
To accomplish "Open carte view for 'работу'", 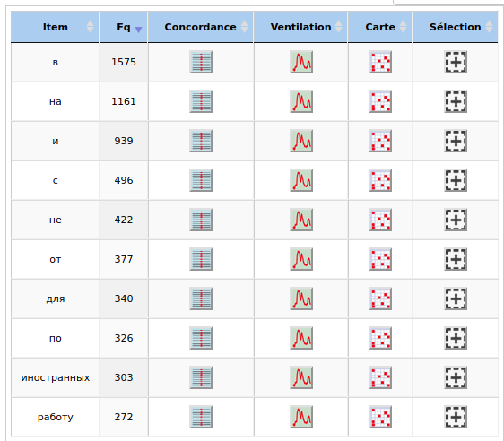I will (x=380, y=417).
